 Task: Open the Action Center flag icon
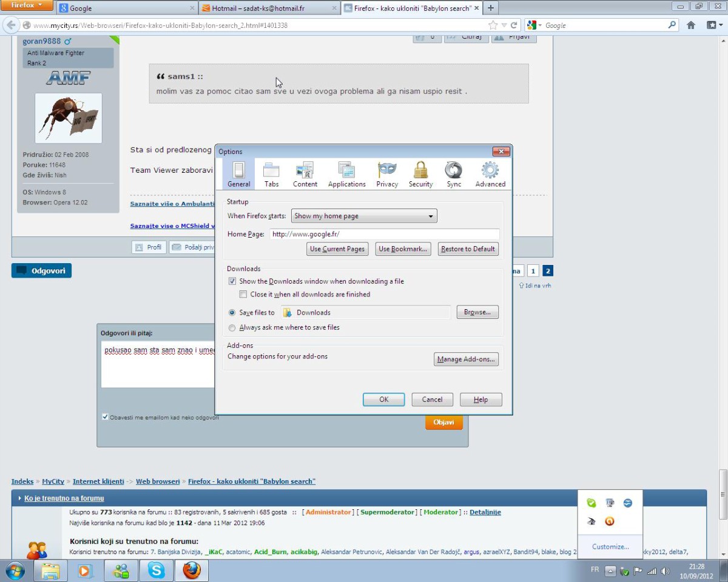[x=638, y=571]
